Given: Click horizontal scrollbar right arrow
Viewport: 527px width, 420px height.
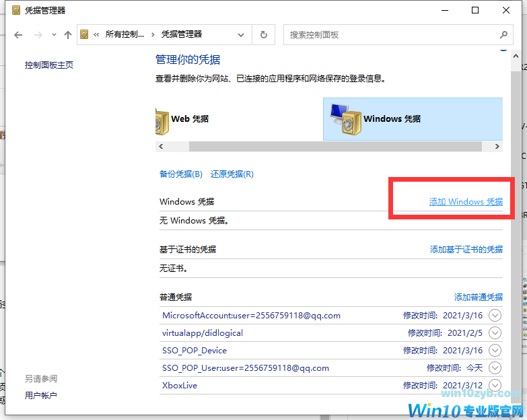Looking at the screenshot, I should (x=497, y=147).
